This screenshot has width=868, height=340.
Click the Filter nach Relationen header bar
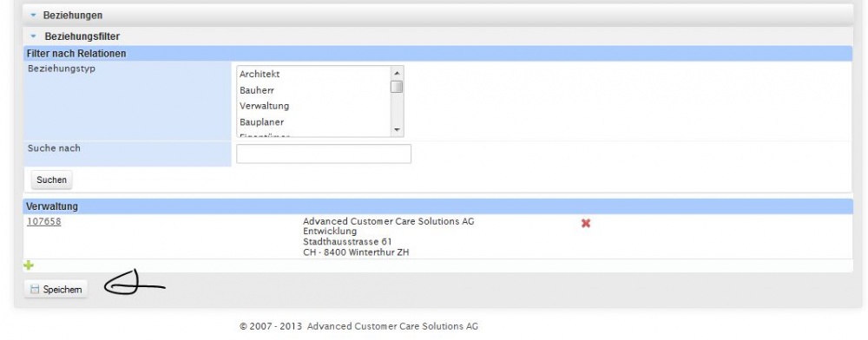pos(437,54)
